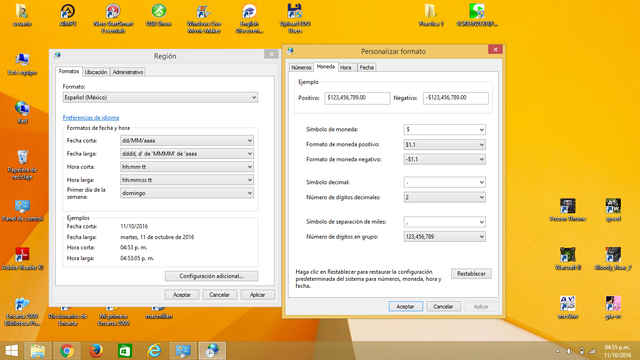This screenshot has width=640, height=360.
Task: Open Formato de moneda negativo dropdown
Action: point(444,159)
